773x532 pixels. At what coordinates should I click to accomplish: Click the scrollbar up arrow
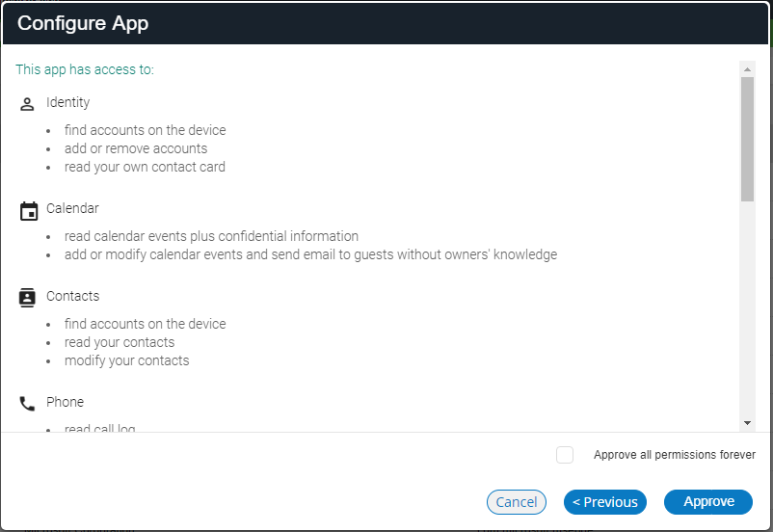pyautogui.click(x=747, y=69)
